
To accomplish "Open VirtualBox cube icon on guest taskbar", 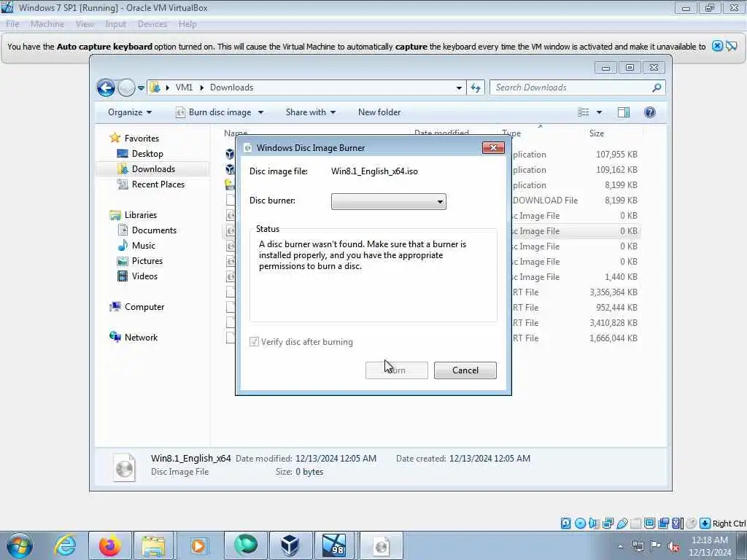I will pyautogui.click(x=290, y=545).
